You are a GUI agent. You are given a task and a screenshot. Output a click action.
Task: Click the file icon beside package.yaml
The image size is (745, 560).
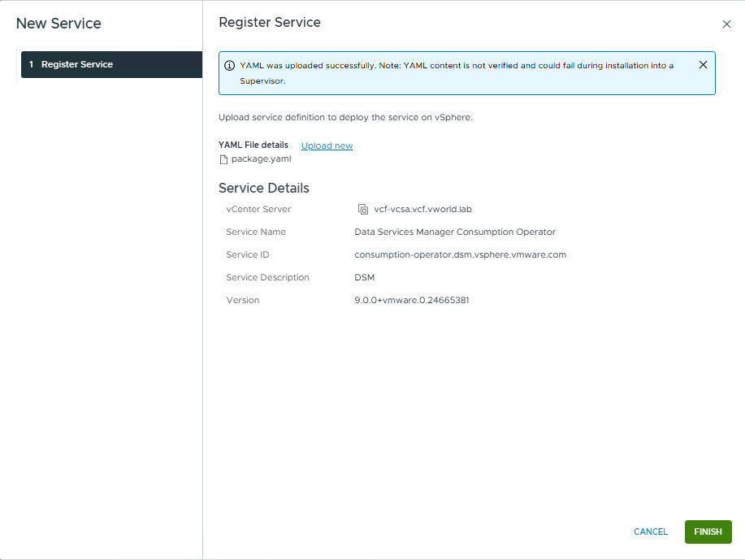click(224, 159)
